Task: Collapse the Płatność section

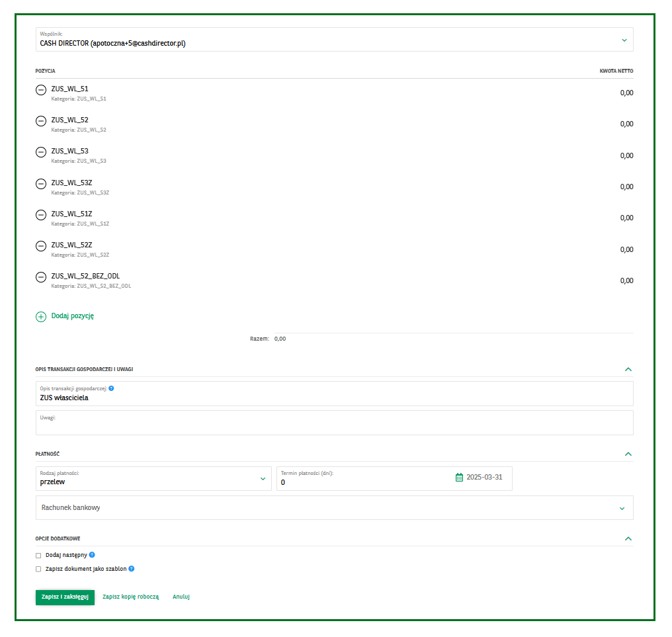Action: (628, 454)
